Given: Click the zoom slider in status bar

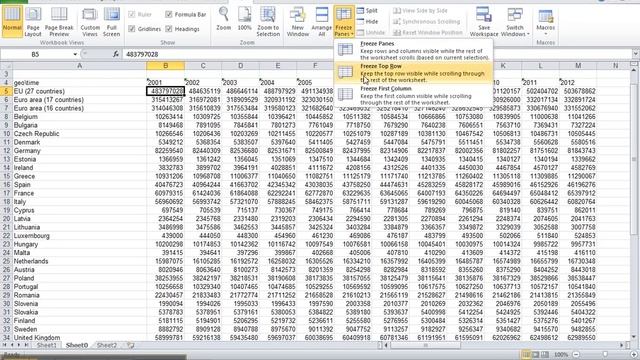Looking at the screenshot, I should [605, 355].
